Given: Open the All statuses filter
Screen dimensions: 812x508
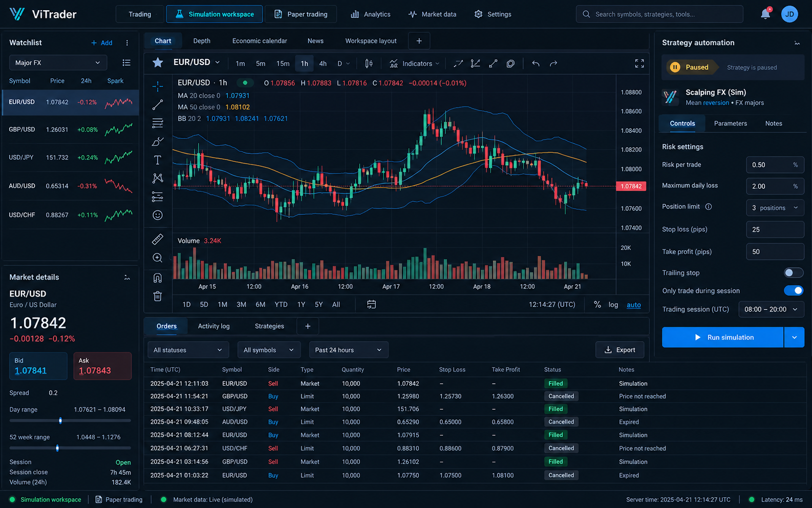Looking at the screenshot, I should [x=187, y=350].
